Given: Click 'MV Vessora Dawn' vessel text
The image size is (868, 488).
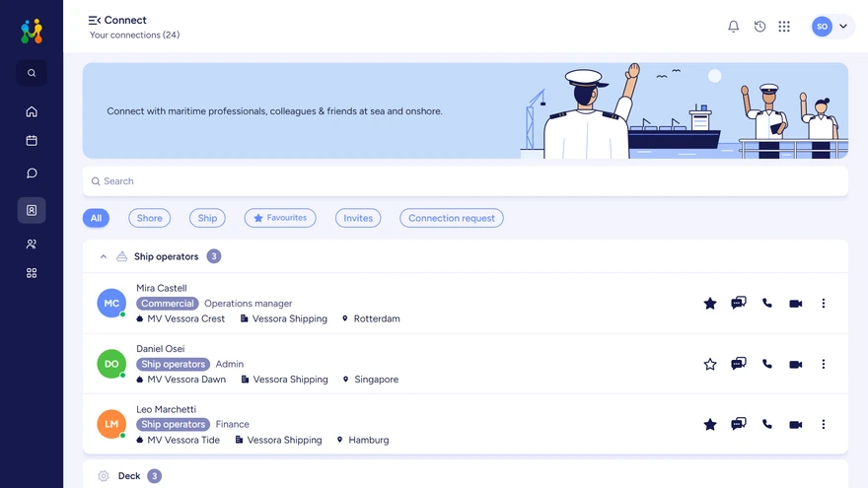Looking at the screenshot, I should (186, 380).
